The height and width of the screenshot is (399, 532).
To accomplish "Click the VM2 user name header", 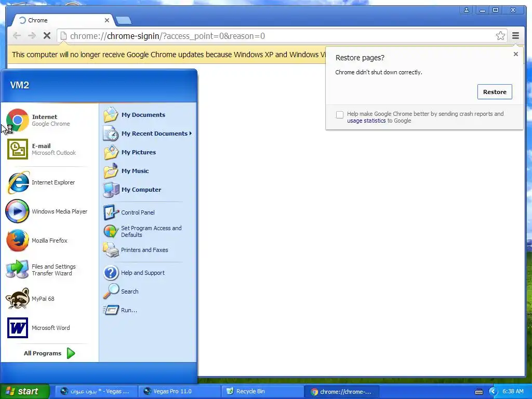I will point(19,85).
